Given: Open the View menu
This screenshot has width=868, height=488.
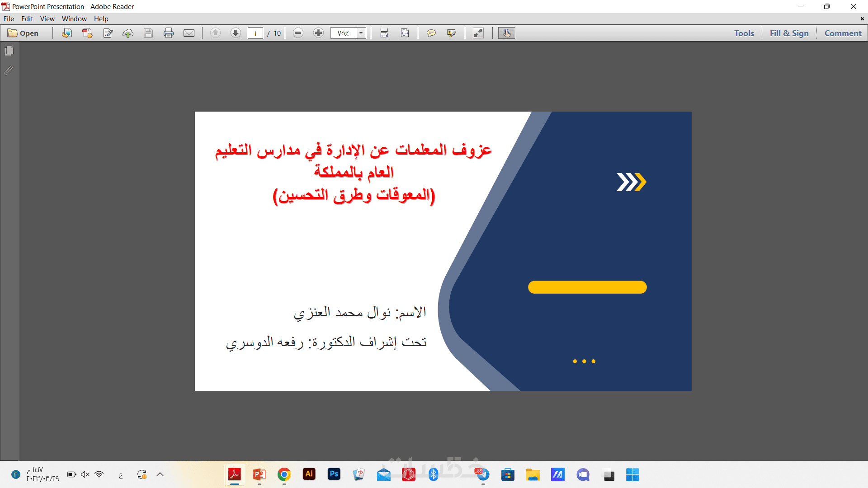Looking at the screenshot, I should click(x=47, y=19).
